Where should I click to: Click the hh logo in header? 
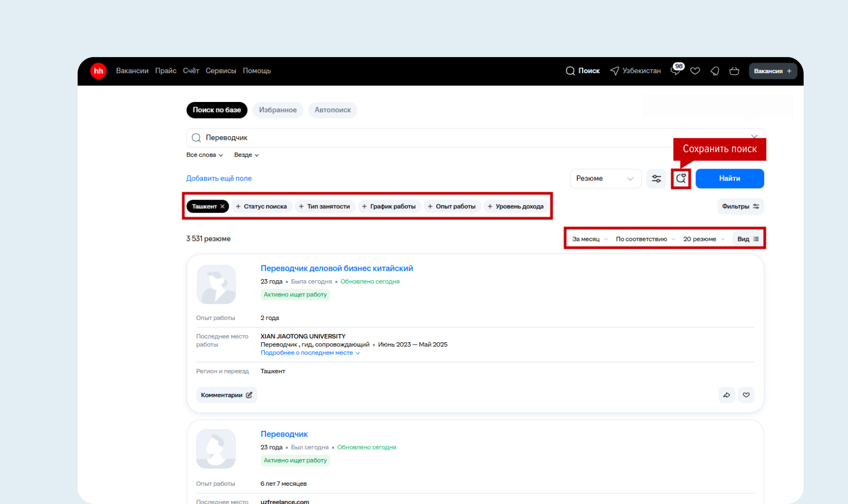[98, 71]
